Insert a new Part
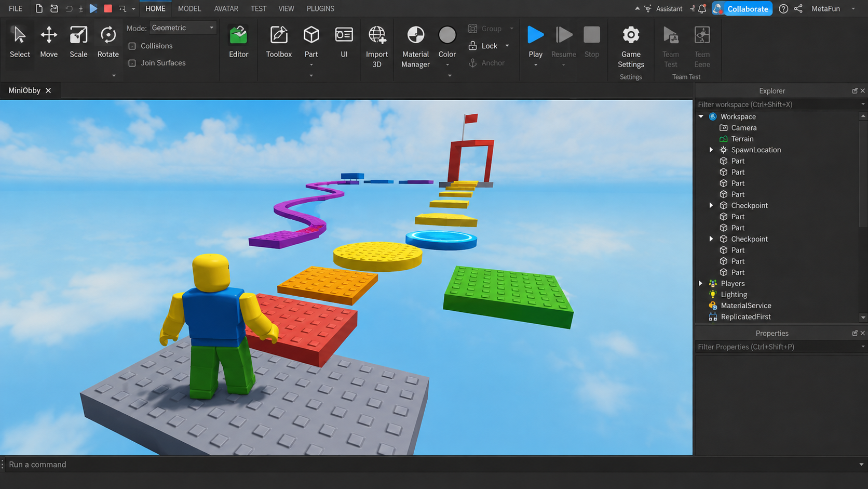The height and width of the screenshot is (489, 868). pos(311,42)
